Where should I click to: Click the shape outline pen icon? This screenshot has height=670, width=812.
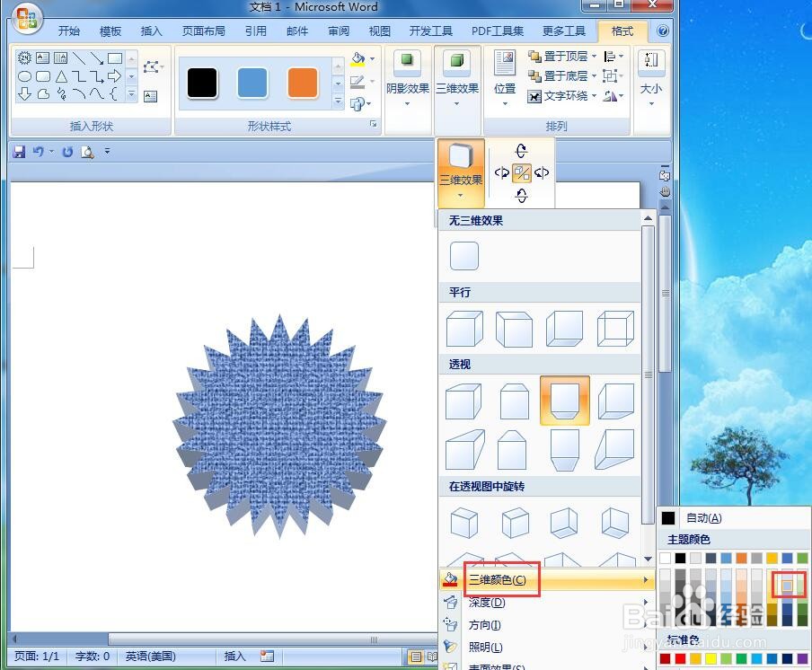[x=357, y=82]
